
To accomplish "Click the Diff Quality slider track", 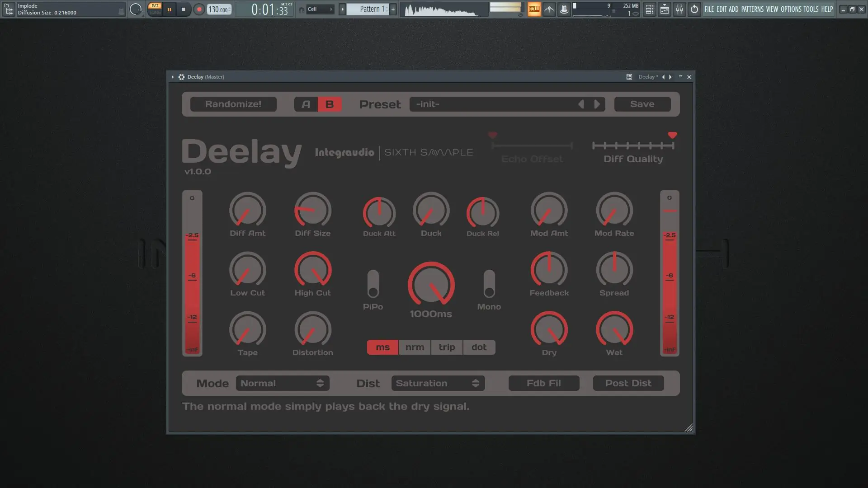I will tap(633, 145).
